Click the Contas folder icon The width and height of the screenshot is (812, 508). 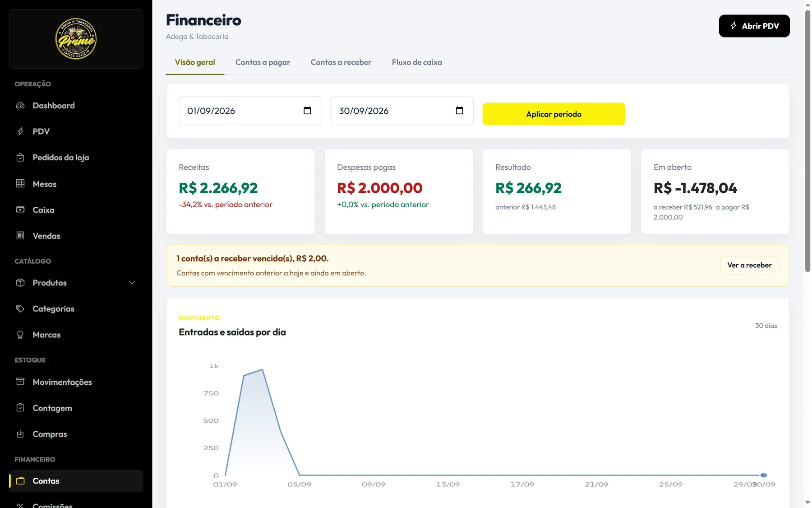[x=20, y=481]
